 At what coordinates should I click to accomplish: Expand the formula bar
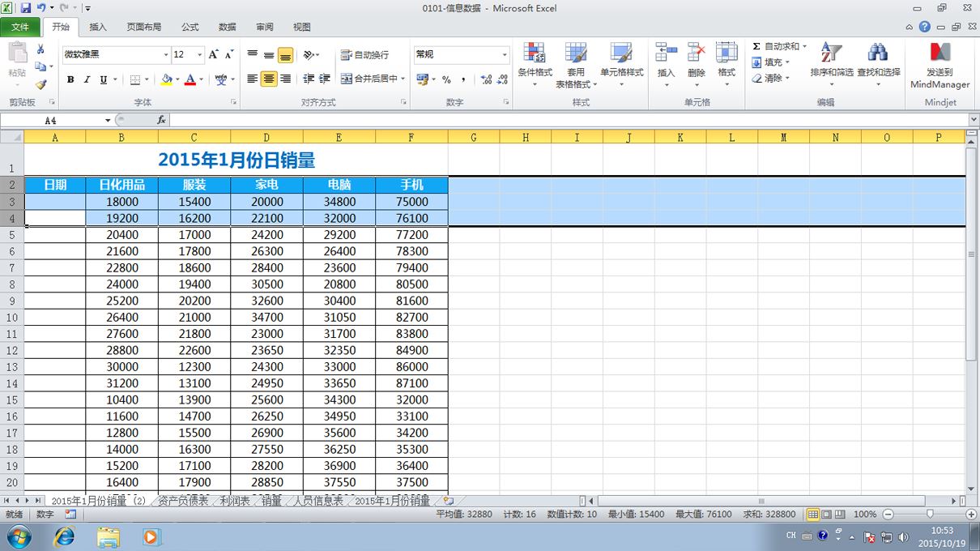click(973, 120)
